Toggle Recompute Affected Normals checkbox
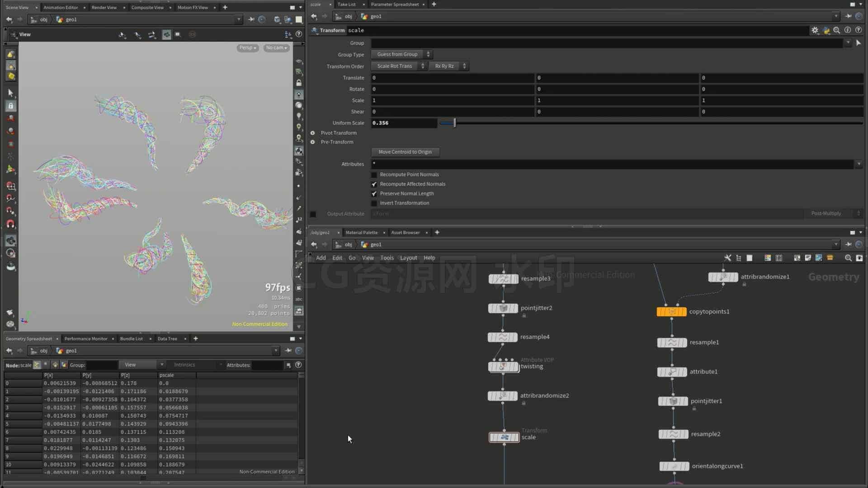 374,184
